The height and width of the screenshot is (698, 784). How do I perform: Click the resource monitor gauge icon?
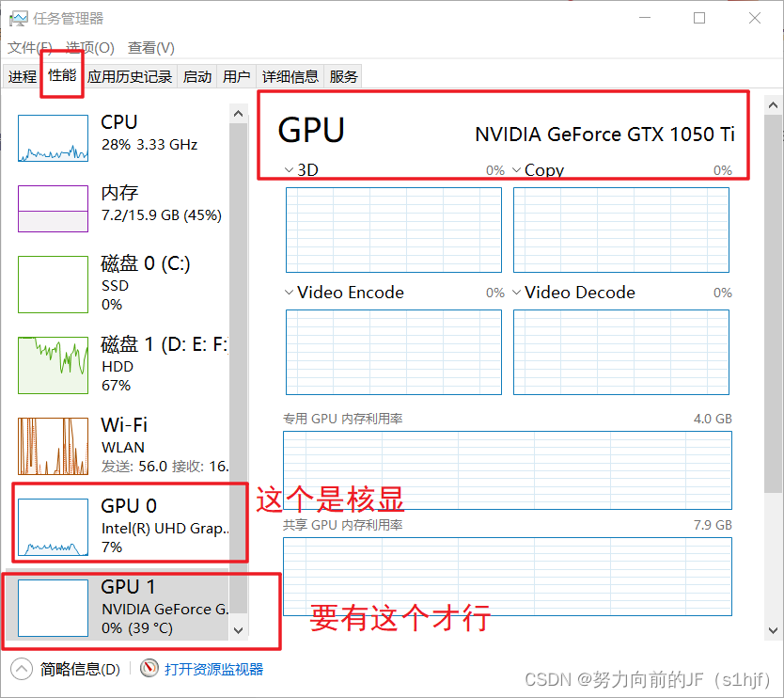[149, 668]
